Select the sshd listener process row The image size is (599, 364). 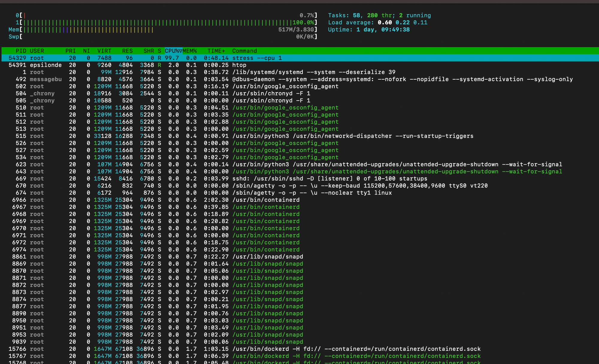point(300,179)
